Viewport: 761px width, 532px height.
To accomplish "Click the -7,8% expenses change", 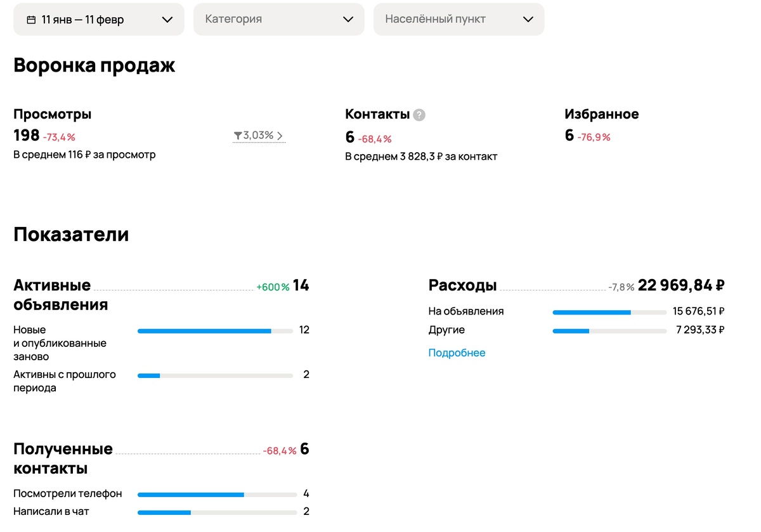I will pyautogui.click(x=621, y=287).
